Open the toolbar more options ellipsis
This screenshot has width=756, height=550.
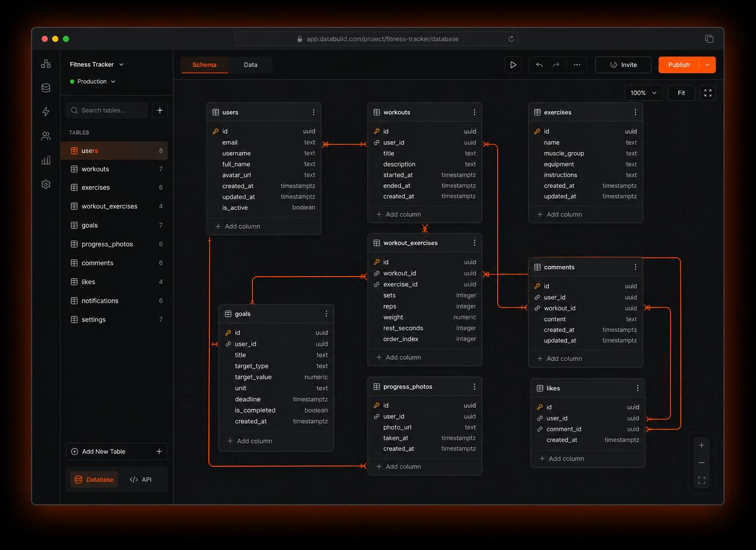(577, 65)
